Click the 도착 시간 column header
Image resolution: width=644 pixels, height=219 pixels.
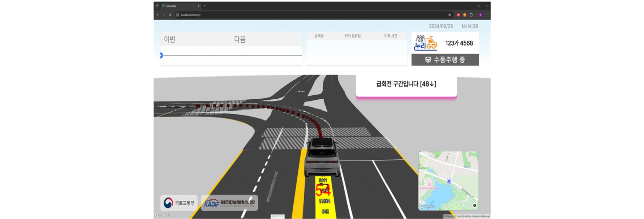(391, 36)
